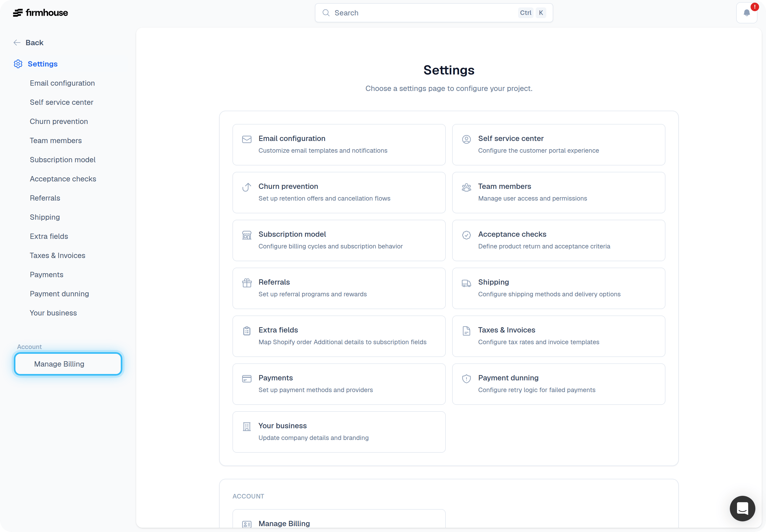Open the chat support widget
This screenshot has width=766, height=532.
click(742, 508)
